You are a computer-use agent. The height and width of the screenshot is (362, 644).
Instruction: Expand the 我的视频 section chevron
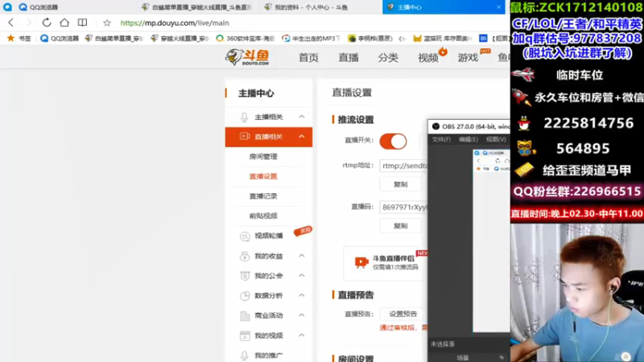tap(302, 335)
